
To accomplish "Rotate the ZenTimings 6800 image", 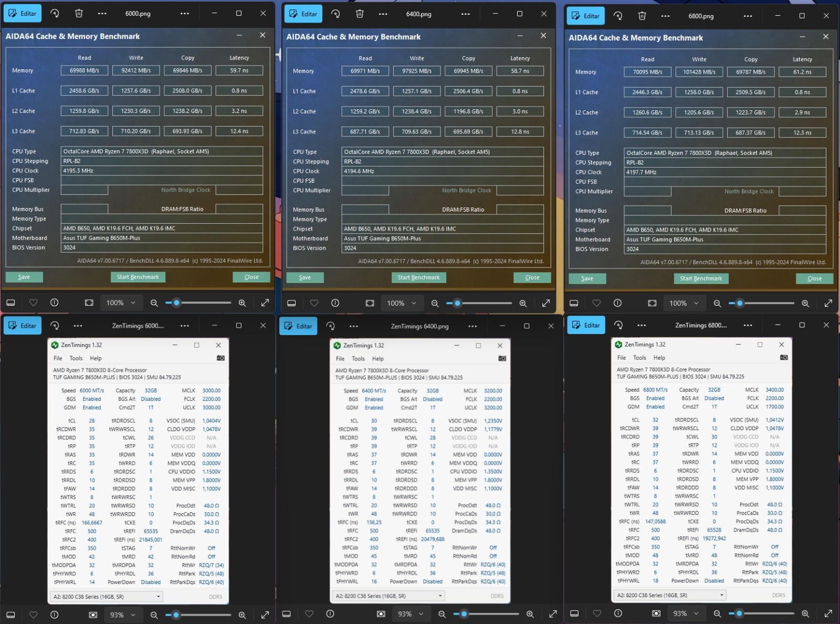I will (x=618, y=325).
